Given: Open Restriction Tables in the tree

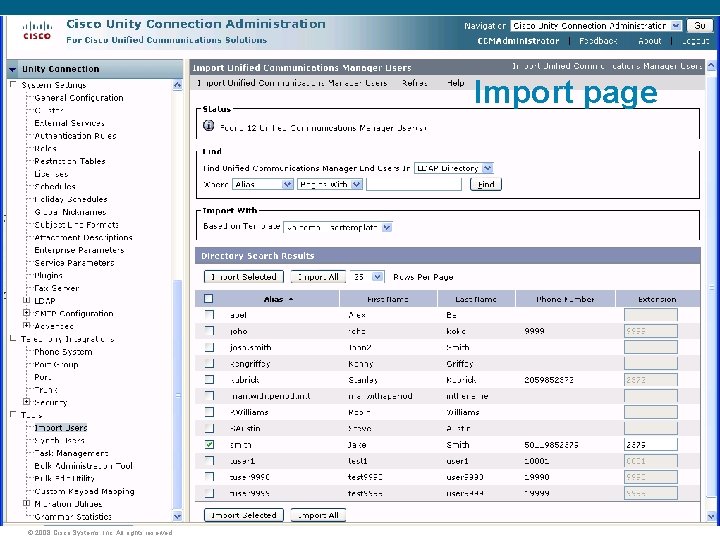Looking at the screenshot, I should [x=70, y=161].
